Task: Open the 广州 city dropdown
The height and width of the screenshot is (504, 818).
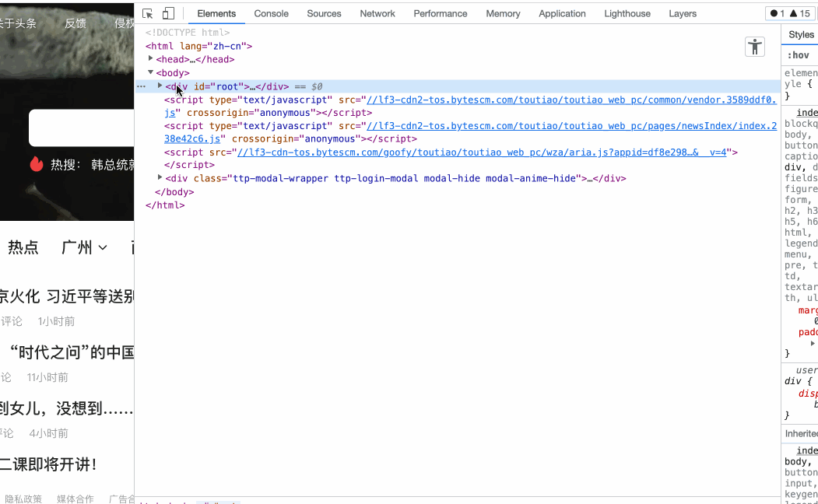Action: coord(85,247)
